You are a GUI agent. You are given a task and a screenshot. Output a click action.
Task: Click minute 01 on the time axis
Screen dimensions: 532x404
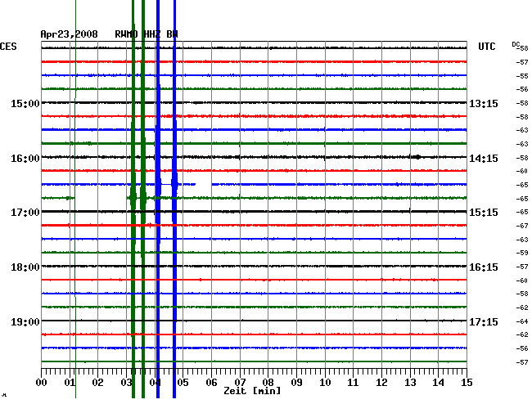pyautogui.click(x=70, y=383)
